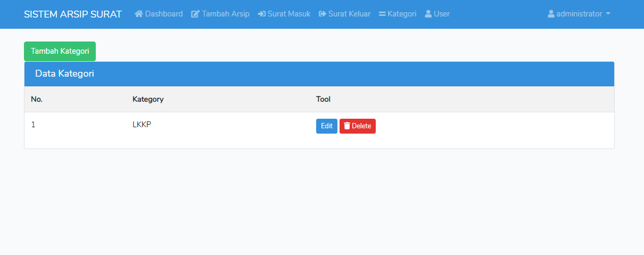
Task: Open the Surat Masuk page
Action: [284, 14]
